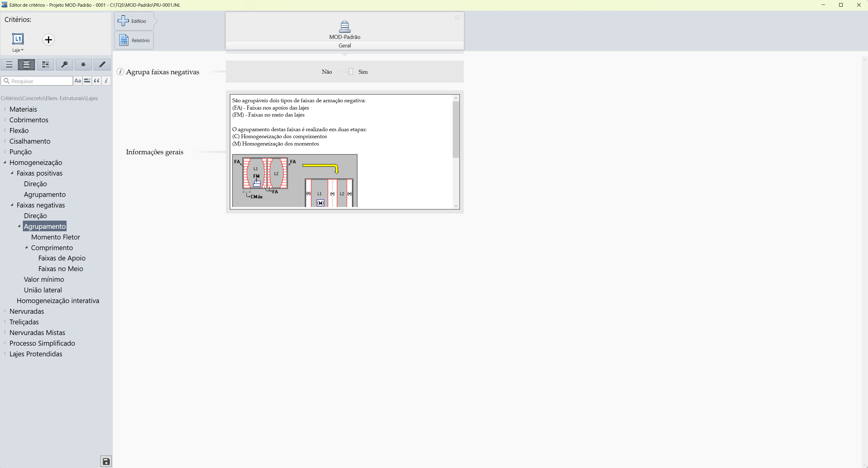Click the info box scroll down arrow
Image resolution: width=868 pixels, height=468 pixels.
pyautogui.click(x=456, y=206)
